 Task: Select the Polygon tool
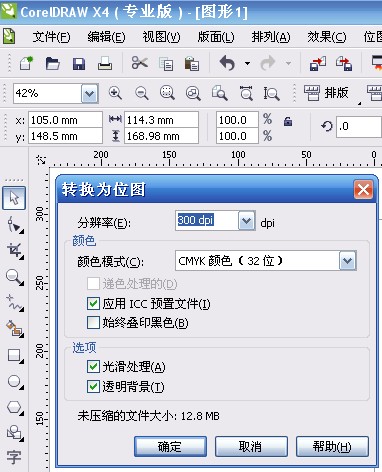click(15, 408)
